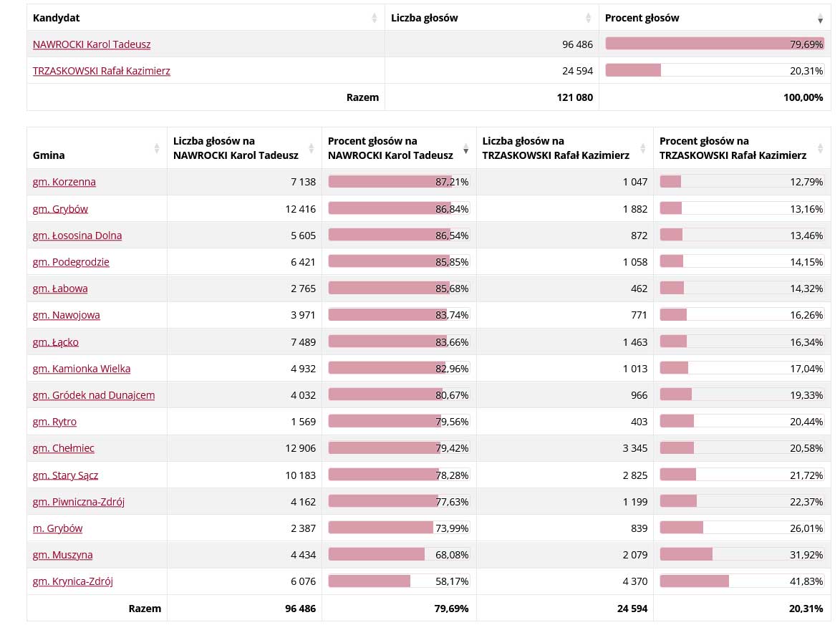The height and width of the screenshot is (625, 840).
Task: Open the gm. Korzenna link
Action: (x=64, y=182)
